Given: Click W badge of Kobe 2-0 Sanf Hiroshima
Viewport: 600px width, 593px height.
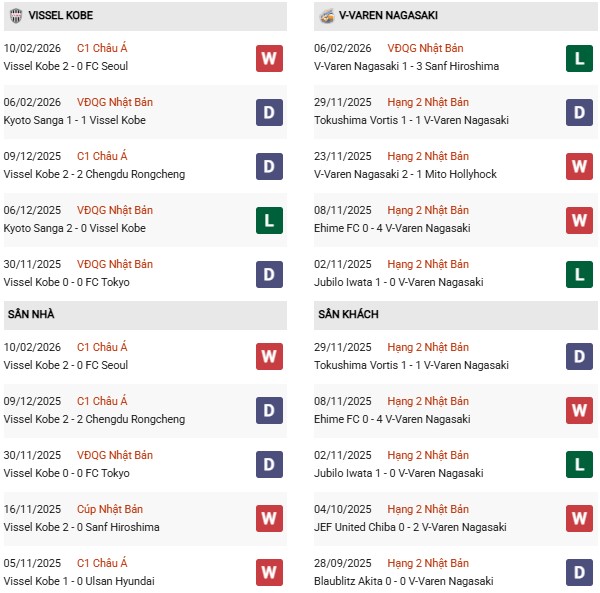Looking at the screenshot, I should pyautogui.click(x=269, y=519).
